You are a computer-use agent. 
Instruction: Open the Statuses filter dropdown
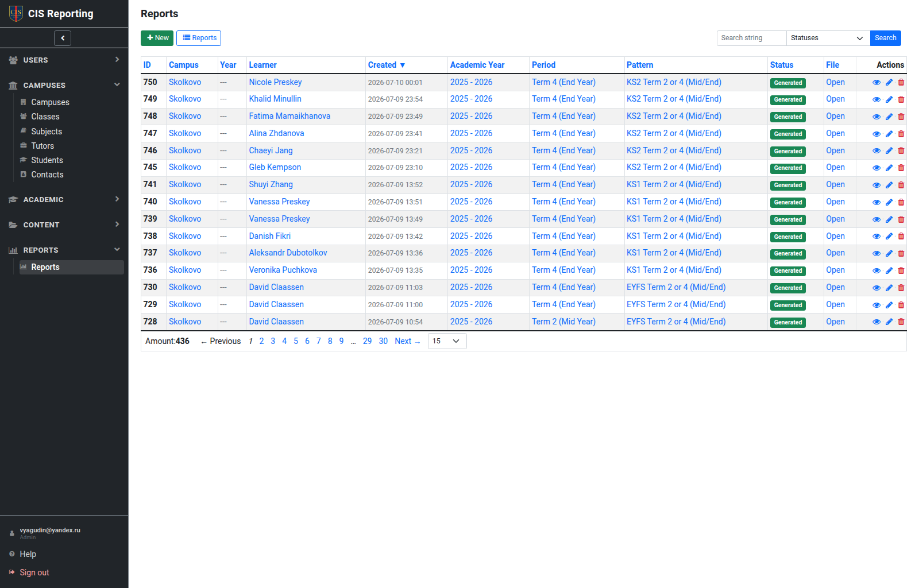click(828, 38)
